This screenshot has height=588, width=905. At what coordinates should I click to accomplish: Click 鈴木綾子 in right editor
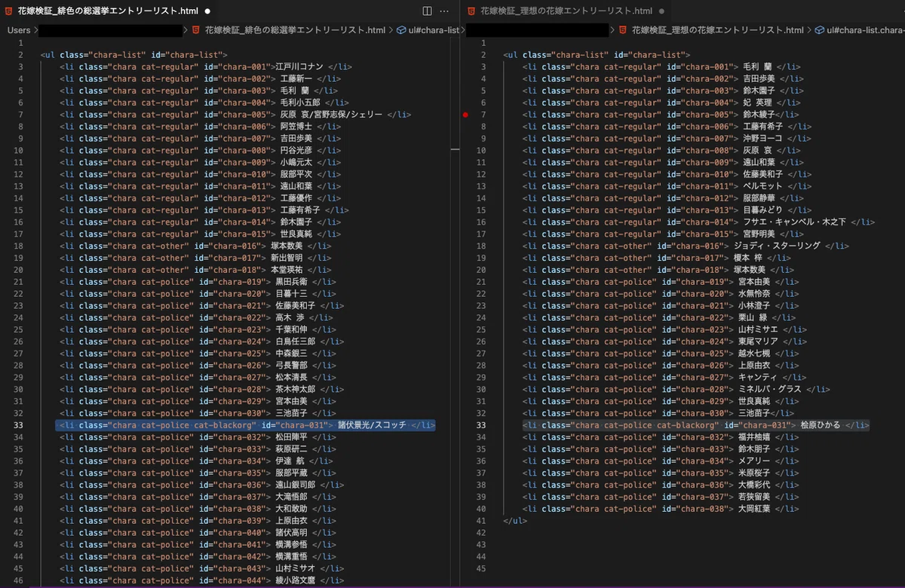pos(759,115)
